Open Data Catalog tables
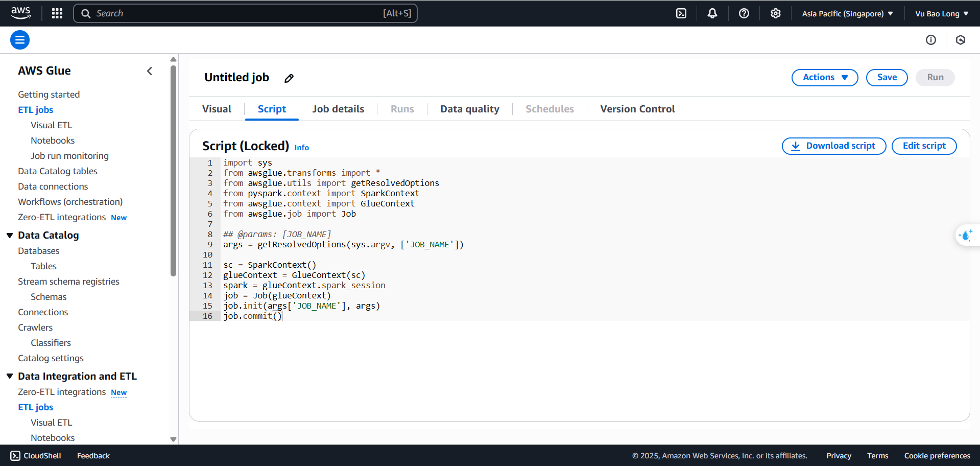The width and height of the screenshot is (980, 466). click(58, 171)
